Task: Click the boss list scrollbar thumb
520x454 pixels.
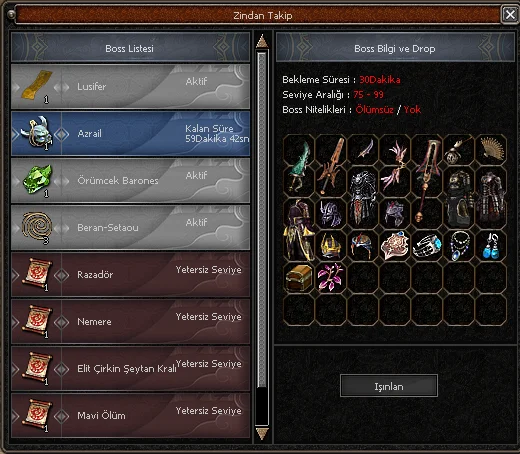Action: click(262, 219)
